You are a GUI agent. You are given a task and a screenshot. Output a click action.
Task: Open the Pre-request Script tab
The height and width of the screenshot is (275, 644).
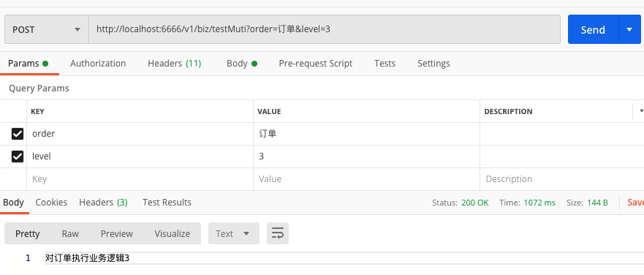pos(316,64)
